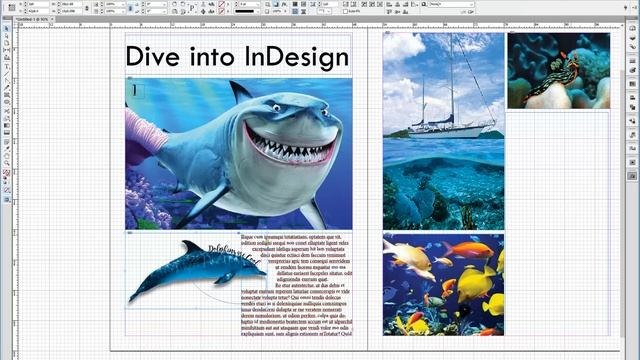
Task: Open the Pages panel from right dock
Action: tap(632, 28)
